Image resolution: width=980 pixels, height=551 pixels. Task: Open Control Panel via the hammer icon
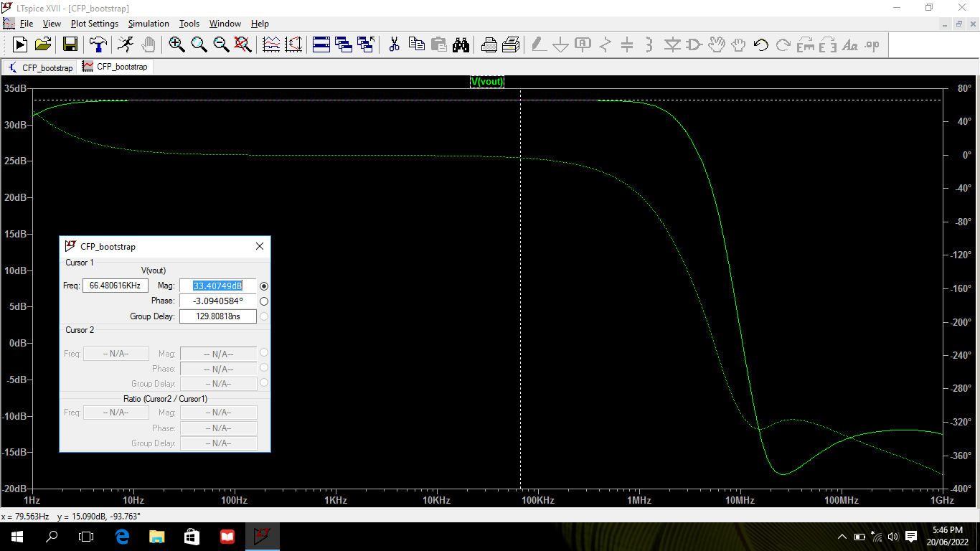[x=98, y=44]
